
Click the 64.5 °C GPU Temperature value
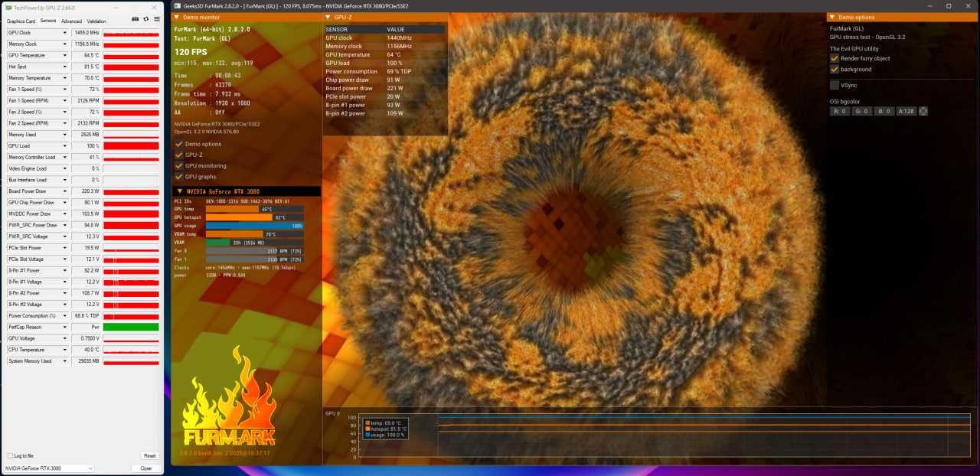[x=86, y=56]
